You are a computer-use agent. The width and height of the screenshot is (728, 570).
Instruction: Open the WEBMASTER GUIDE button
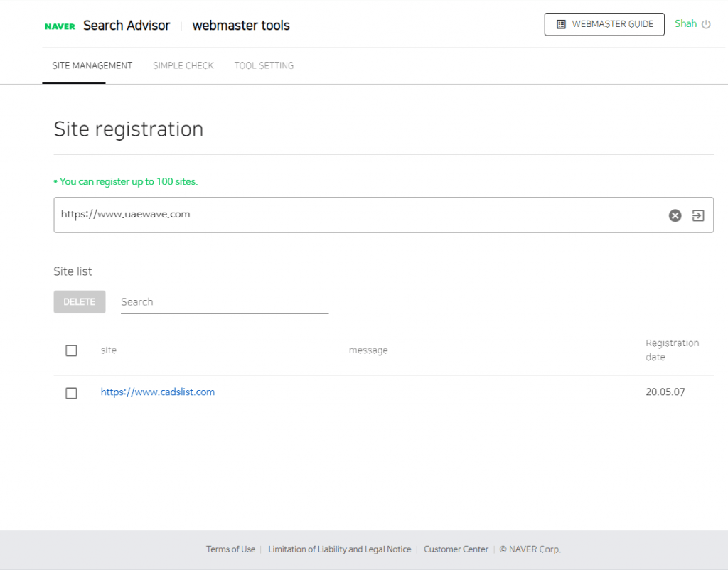click(x=604, y=24)
